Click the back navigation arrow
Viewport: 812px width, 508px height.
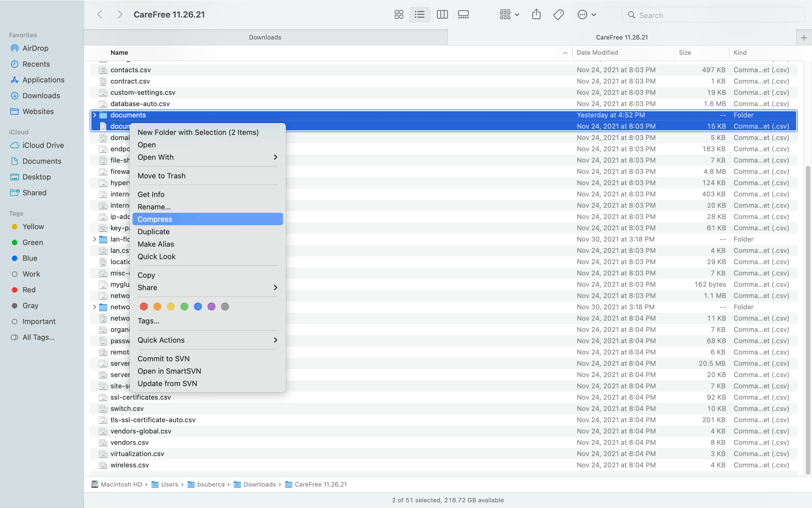(100, 14)
